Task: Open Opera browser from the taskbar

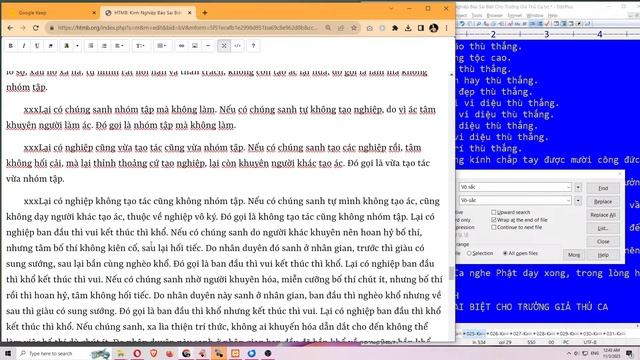Action: (137, 353)
